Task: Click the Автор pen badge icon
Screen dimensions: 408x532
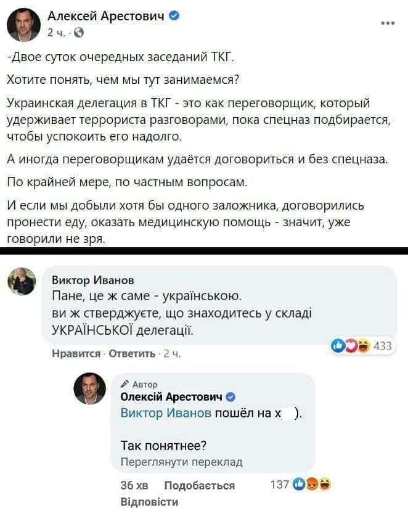Action: click(124, 384)
